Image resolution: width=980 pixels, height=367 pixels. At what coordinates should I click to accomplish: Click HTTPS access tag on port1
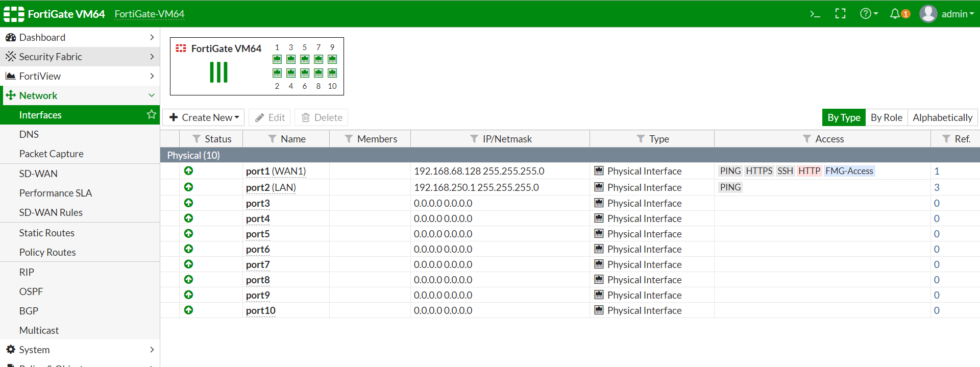tap(759, 171)
